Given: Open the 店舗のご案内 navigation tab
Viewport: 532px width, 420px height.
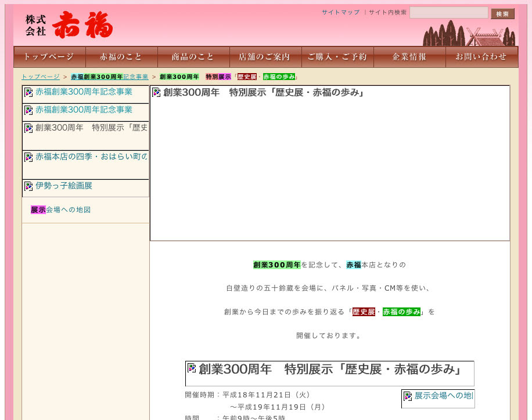Looking at the screenshot, I should coord(265,57).
